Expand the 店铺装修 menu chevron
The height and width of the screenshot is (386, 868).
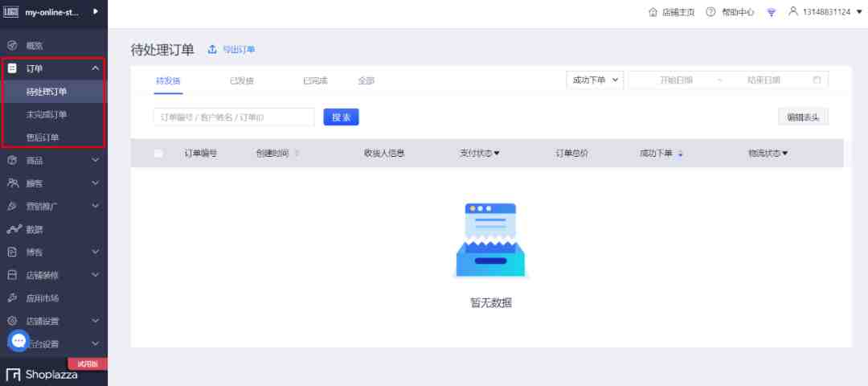tap(95, 275)
